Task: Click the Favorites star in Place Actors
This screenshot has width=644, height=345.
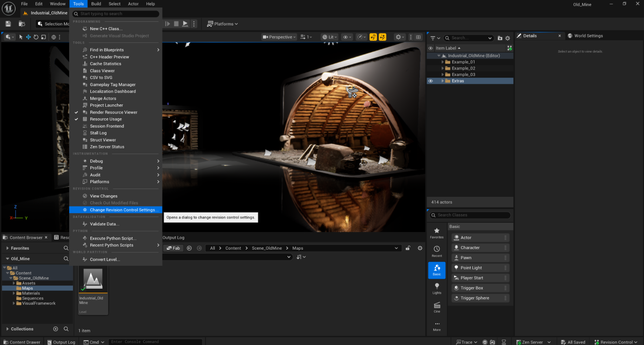Action: click(x=437, y=233)
